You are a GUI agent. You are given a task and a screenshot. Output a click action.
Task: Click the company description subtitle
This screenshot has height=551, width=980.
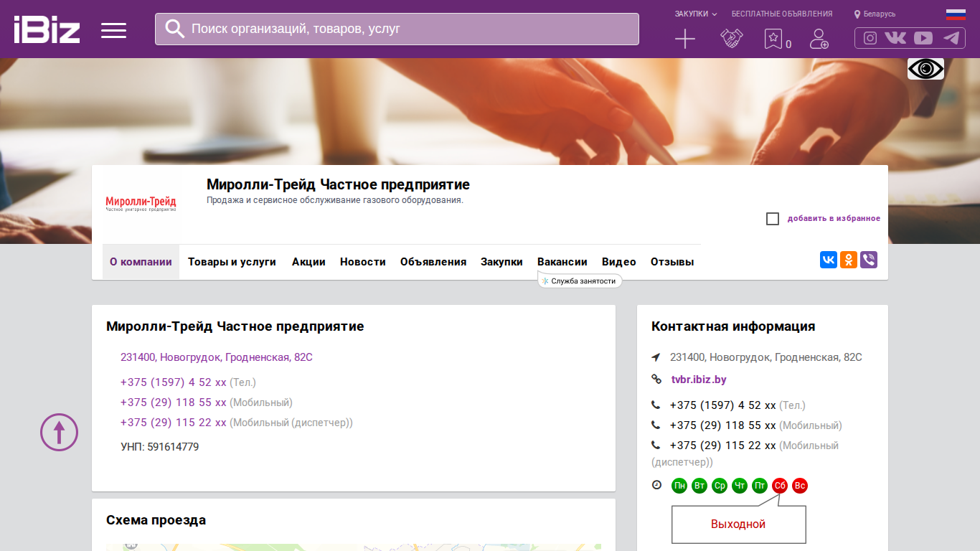pos(335,200)
